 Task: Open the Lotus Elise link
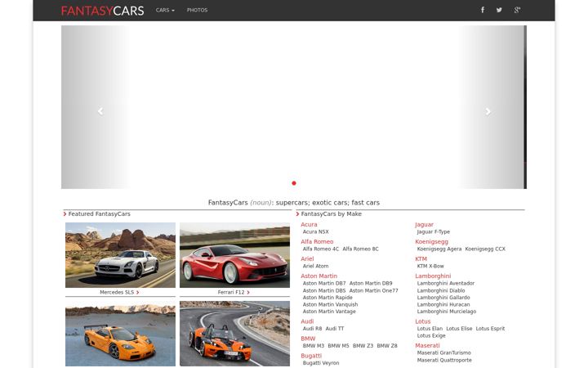(x=459, y=329)
